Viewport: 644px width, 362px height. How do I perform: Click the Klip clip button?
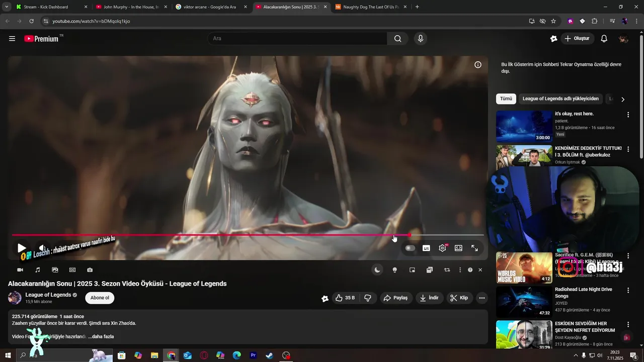point(459,298)
